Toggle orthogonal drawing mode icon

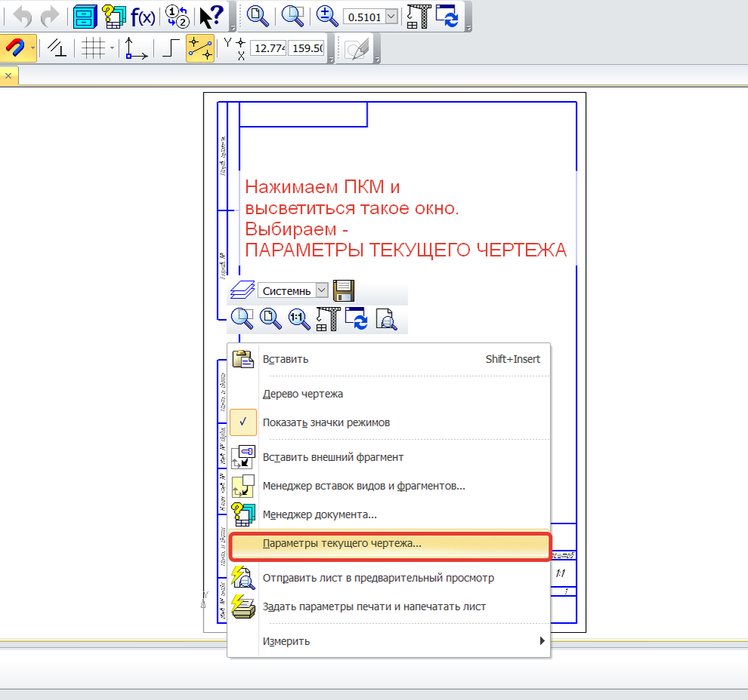point(171,48)
